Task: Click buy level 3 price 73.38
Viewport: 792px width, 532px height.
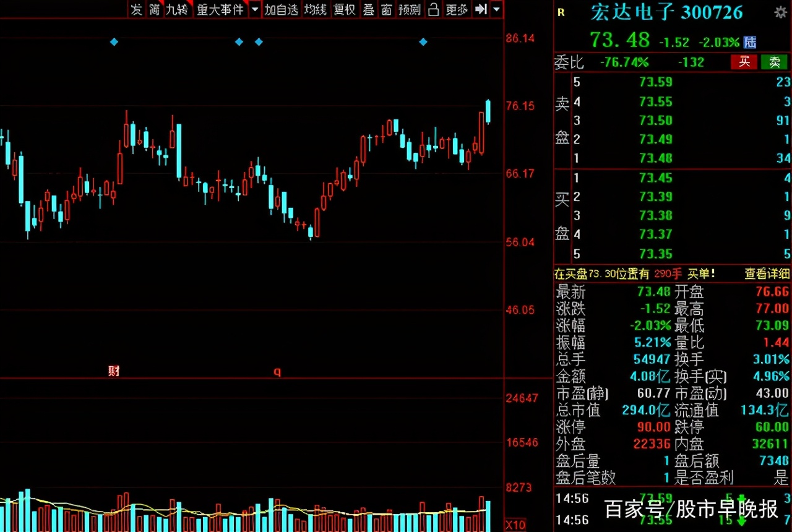Action: [x=656, y=215]
